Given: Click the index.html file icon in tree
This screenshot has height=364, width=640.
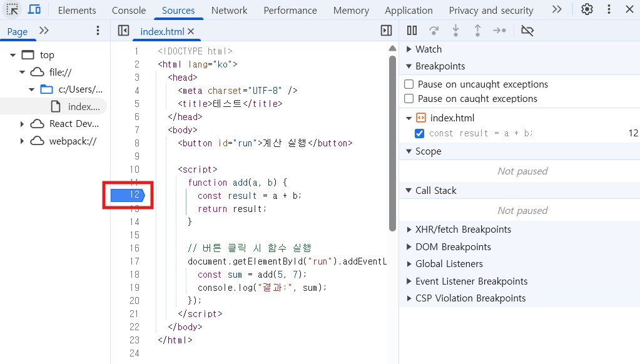Looking at the screenshot, I should (x=56, y=106).
